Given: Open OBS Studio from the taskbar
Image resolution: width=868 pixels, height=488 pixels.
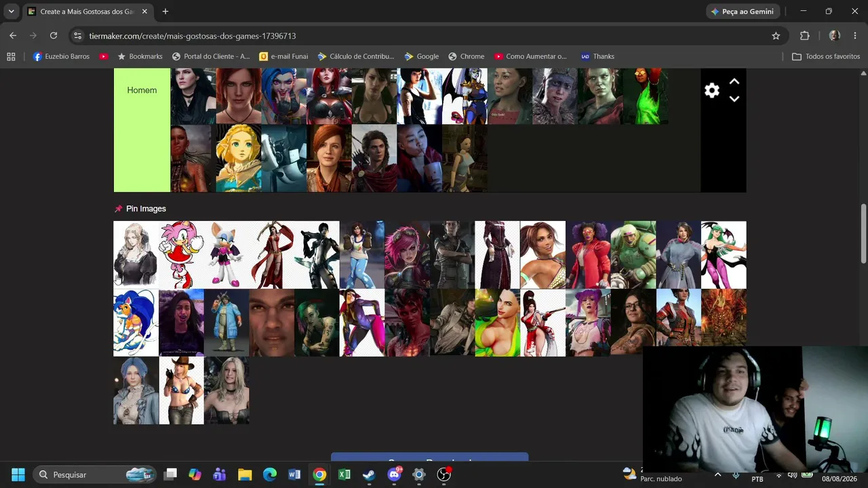Looking at the screenshot, I should (443, 474).
